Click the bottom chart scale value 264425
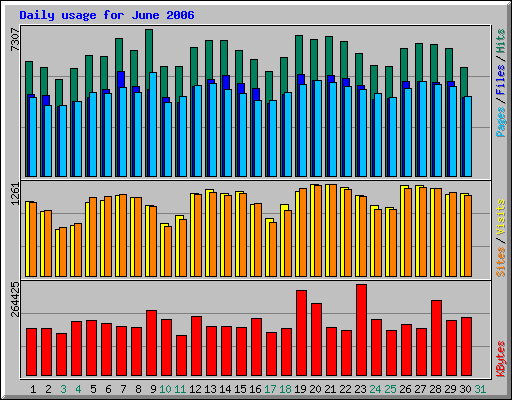The height and width of the screenshot is (400, 512). click(x=15, y=299)
